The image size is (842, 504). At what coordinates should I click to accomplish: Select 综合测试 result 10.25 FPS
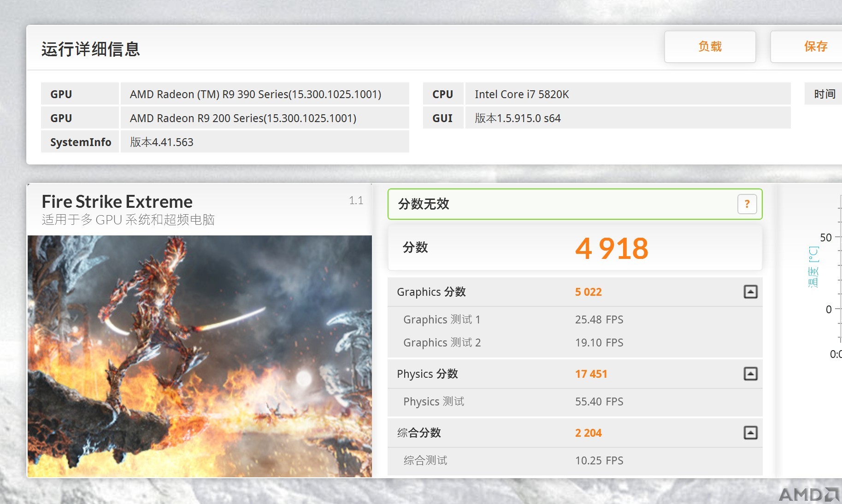click(599, 461)
